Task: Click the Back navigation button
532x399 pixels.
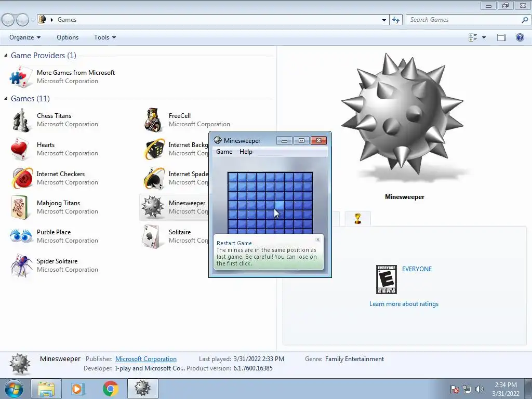Action: 8,20
